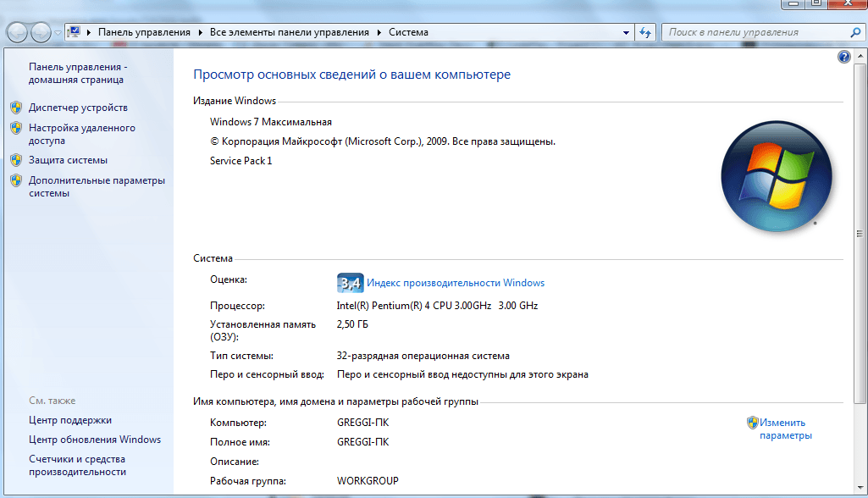Image resolution: width=868 pixels, height=498 pixels.
Task: Click the shield icon beside Изменить параметры
Action: point(752,423)
